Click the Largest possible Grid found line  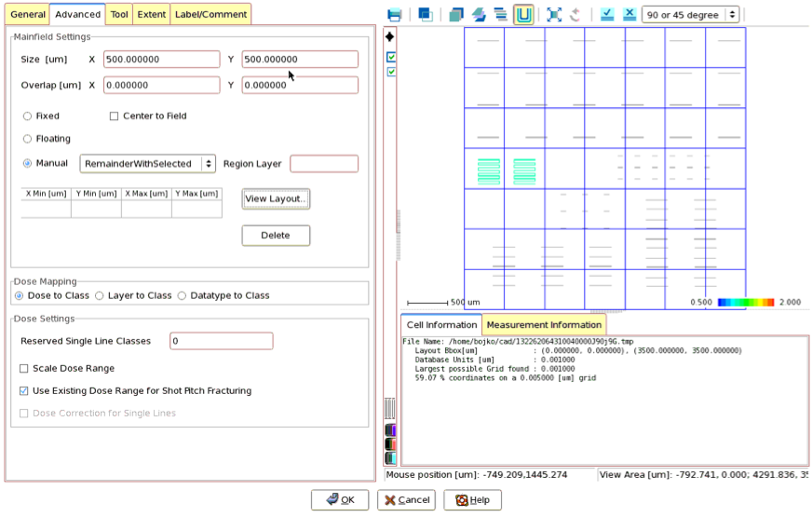click(494, 369)
